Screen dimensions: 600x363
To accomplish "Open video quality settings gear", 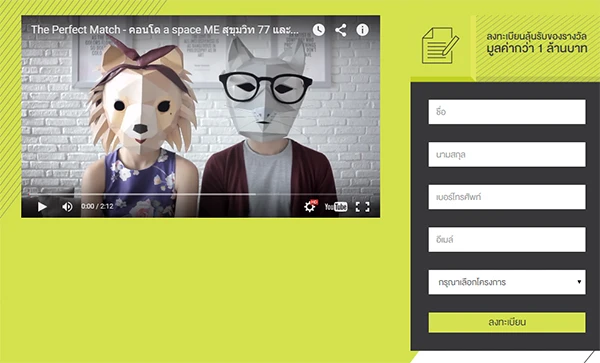I will click(x=310, y=207).
